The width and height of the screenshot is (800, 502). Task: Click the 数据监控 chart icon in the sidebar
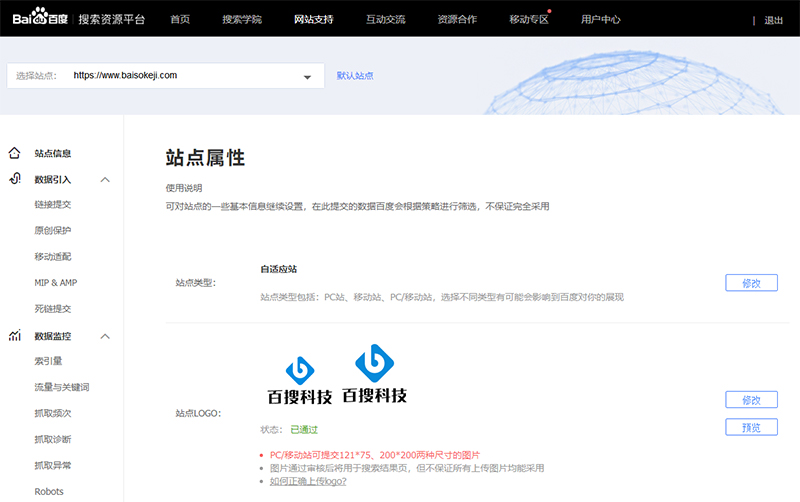(x=15, y=335)
